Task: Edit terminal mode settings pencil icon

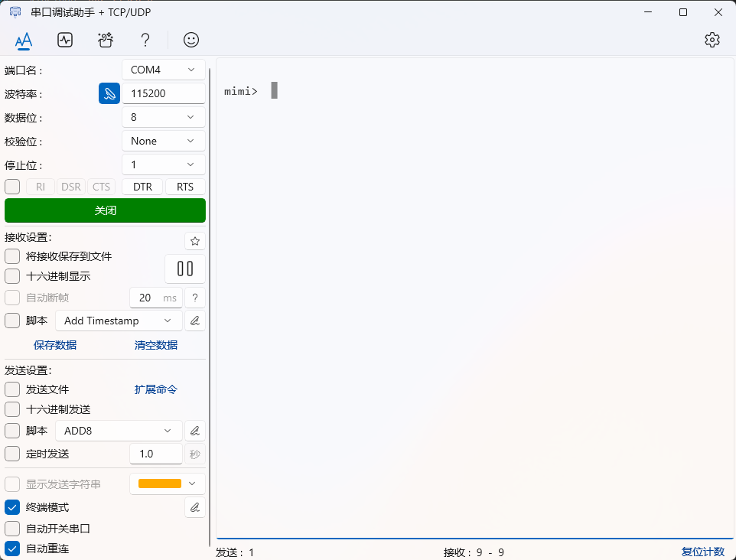Action: [x=195, y=506]
